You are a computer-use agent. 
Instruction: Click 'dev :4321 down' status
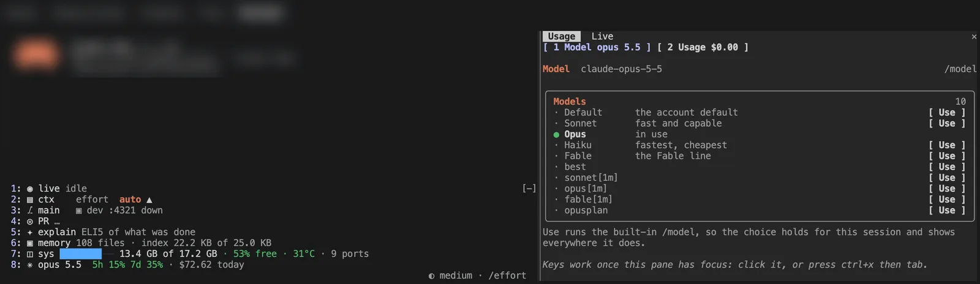tap(125, 210)
